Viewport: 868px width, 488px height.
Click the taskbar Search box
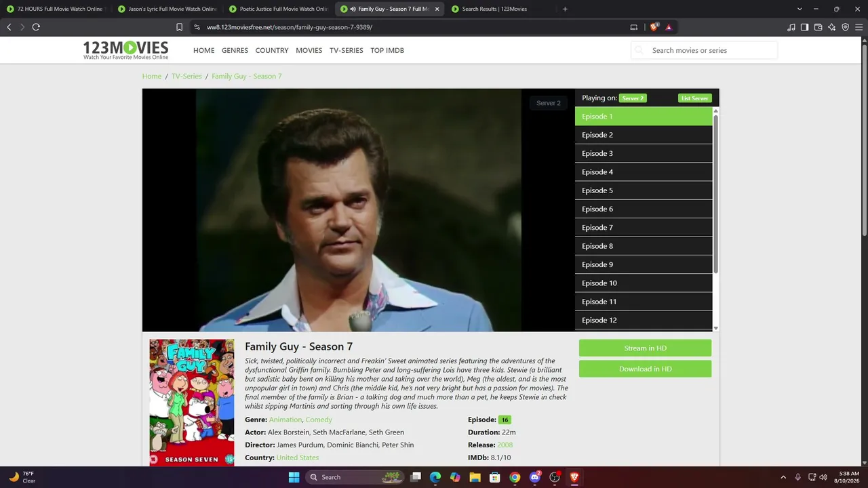tap(355, 477)
